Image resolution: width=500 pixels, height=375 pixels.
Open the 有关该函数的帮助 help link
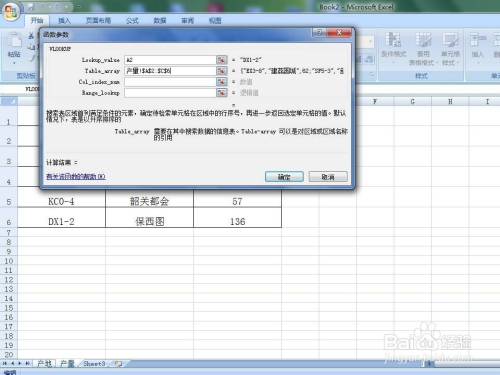pyautogui.click(x=76, y=177)
